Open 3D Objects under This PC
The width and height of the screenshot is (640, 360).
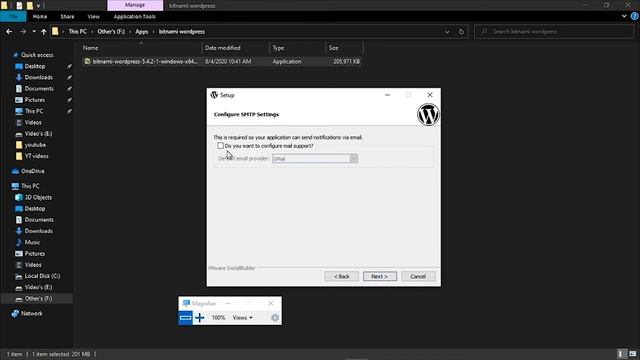coord(38,197)
